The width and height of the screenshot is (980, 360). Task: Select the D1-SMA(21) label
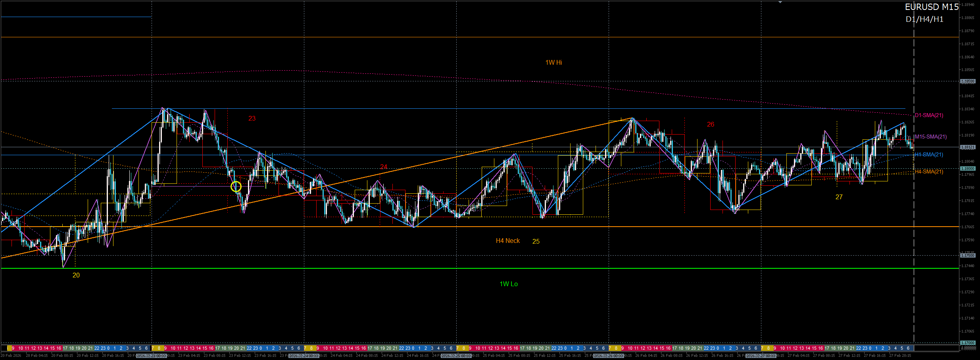point(929,116)
